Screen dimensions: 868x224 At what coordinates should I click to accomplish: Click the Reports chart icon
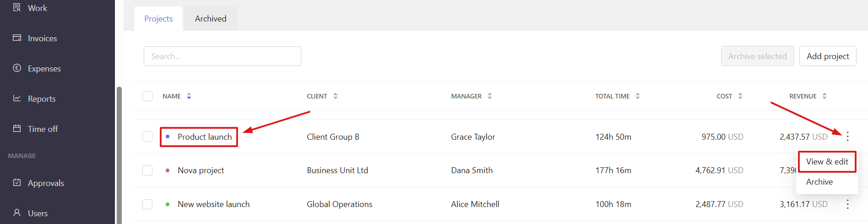coord(17,98)
